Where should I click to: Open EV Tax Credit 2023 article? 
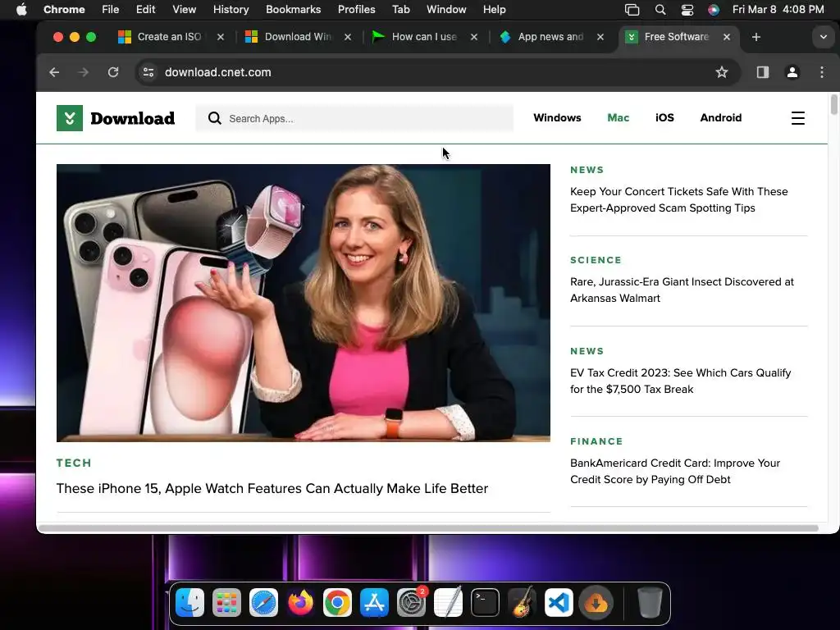[680, 381]
